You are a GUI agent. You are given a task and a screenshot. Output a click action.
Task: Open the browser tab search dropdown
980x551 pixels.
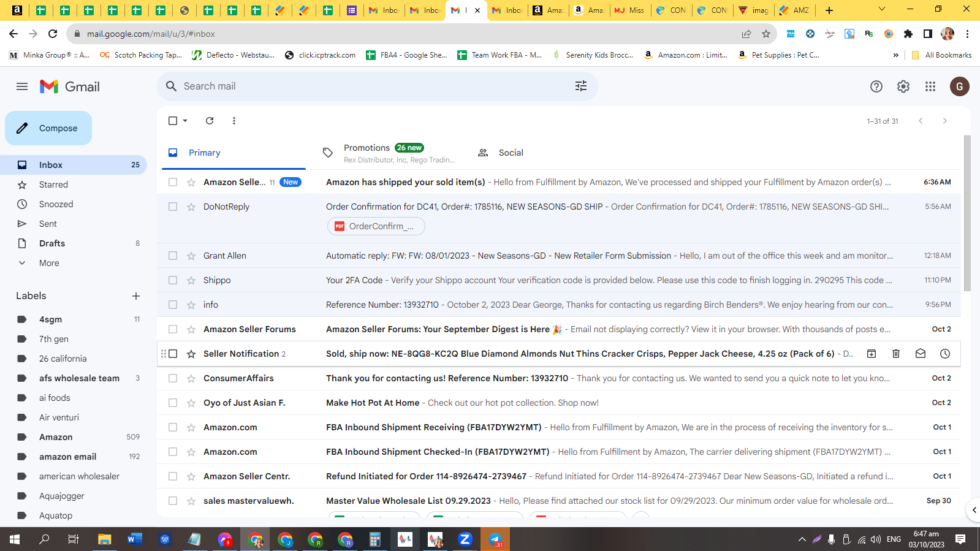(882, 9)
